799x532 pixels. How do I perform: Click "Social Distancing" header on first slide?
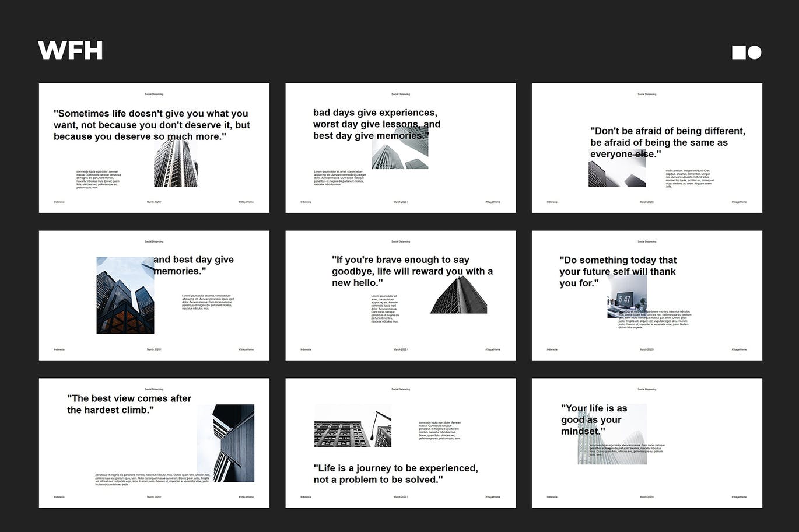point(154,94)
